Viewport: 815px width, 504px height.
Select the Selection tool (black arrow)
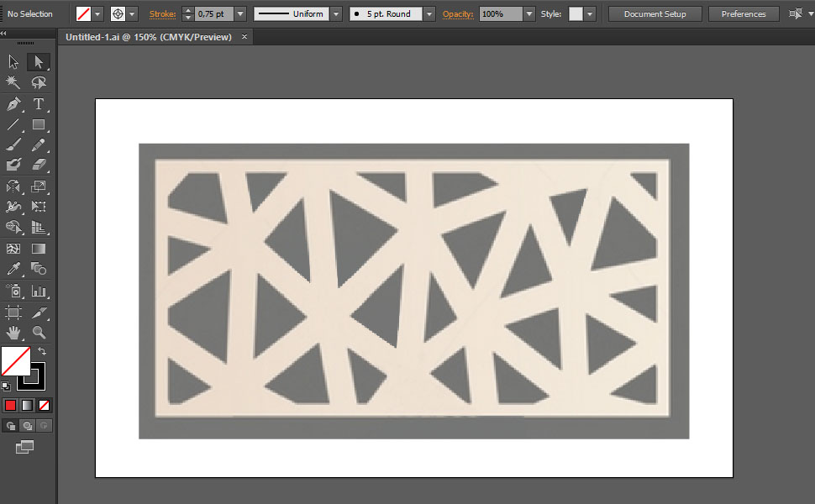tap(13, 62)
